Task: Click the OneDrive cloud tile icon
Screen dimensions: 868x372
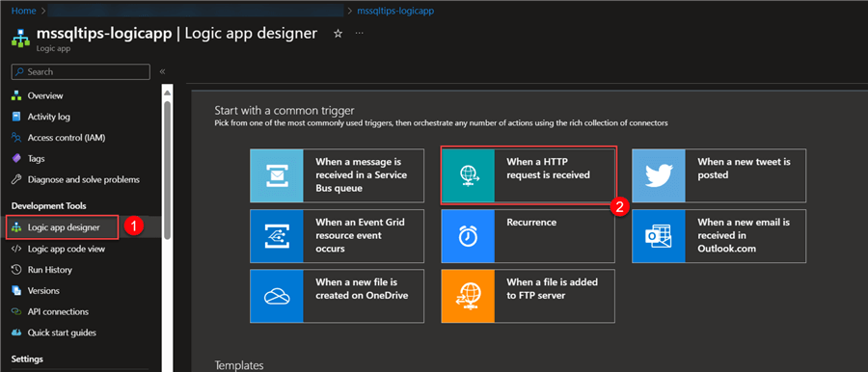Action: pos(277,296)
